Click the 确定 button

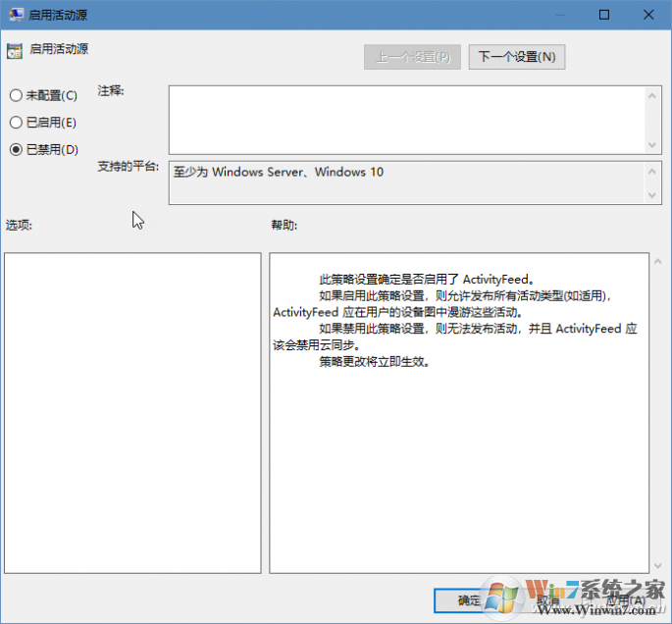(469, 600)
